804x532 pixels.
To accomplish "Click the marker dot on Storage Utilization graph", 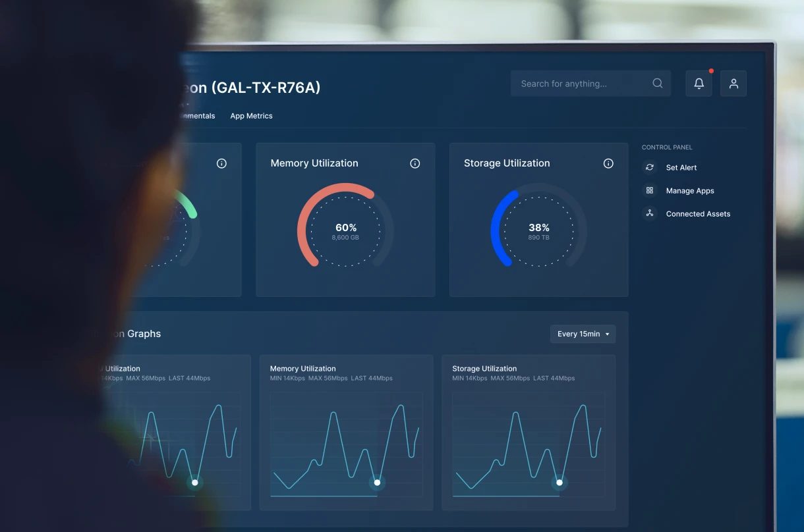I will coord(559,483).
